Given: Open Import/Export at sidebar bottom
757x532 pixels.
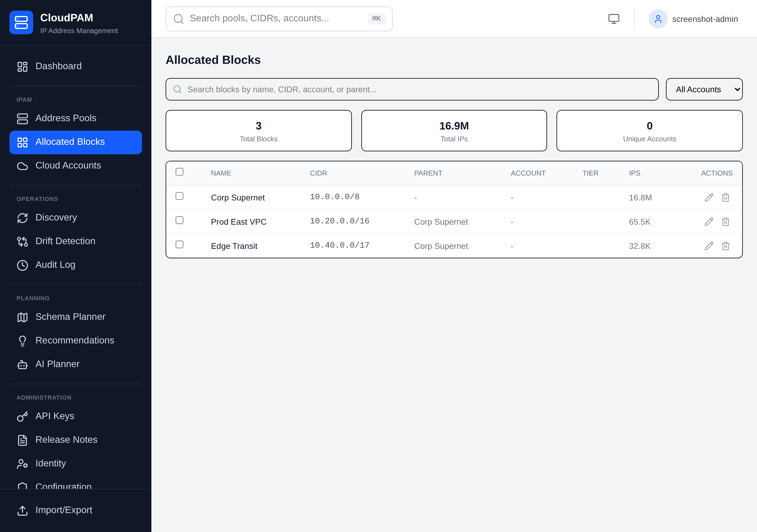Looking at the screenshot, I should coord(75,510).
